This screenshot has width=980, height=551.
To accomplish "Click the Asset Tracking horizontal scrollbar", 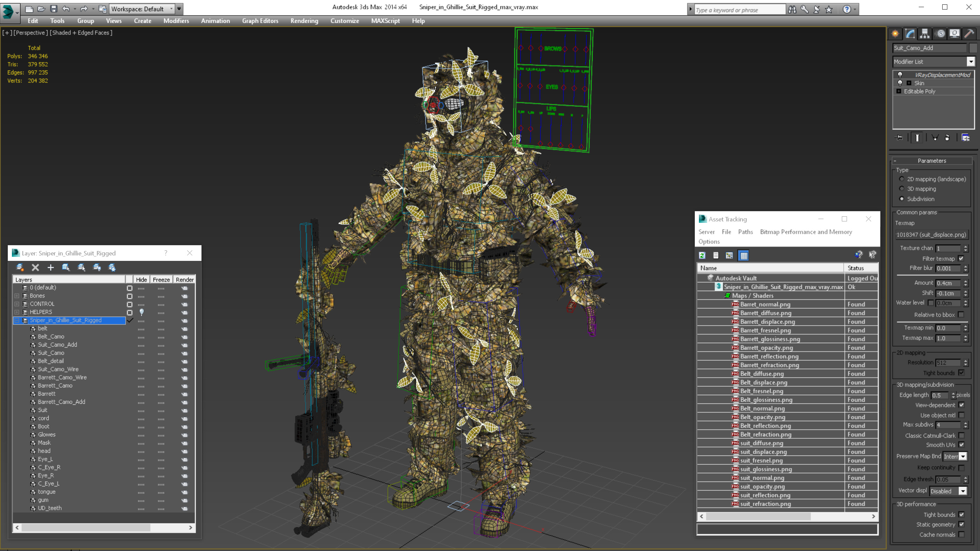I will tap(787, 516).
